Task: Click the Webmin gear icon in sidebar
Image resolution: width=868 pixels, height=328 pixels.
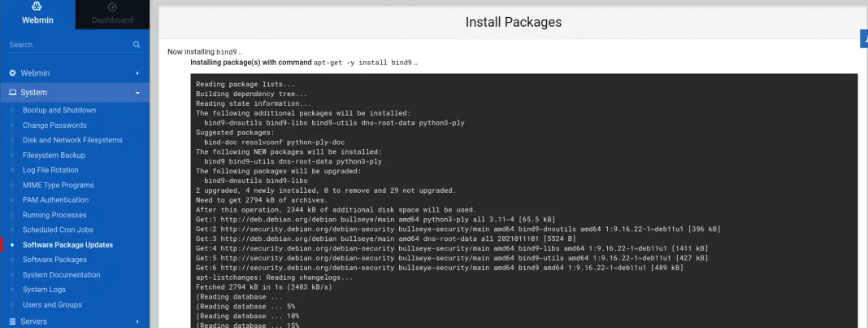Action: [x=12, y=73]
